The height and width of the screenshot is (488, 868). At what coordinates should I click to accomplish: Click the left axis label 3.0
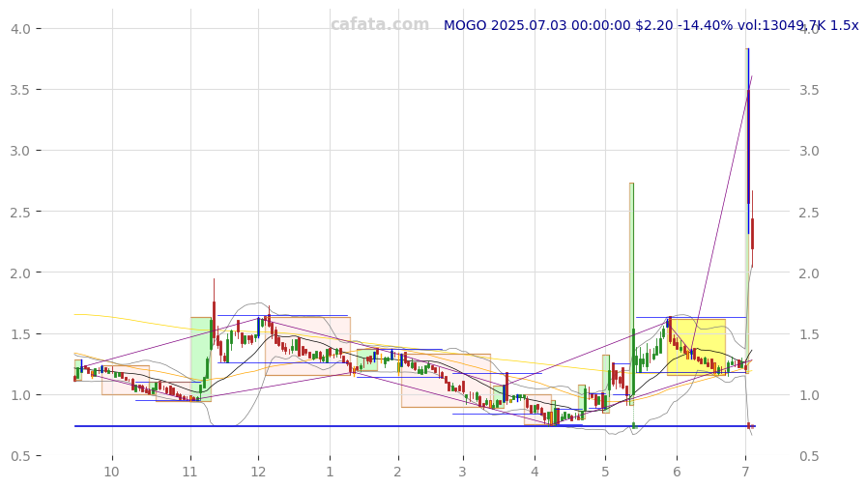(19, 151)
